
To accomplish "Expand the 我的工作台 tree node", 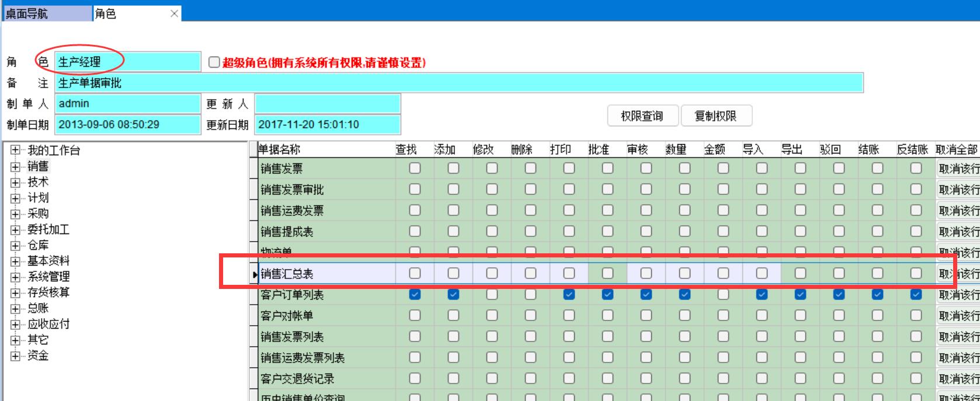I will click(x=15, y=151).
